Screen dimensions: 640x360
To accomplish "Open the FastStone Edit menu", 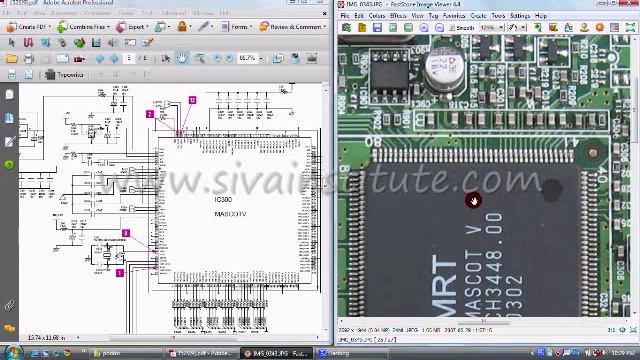I will [359, 16].
